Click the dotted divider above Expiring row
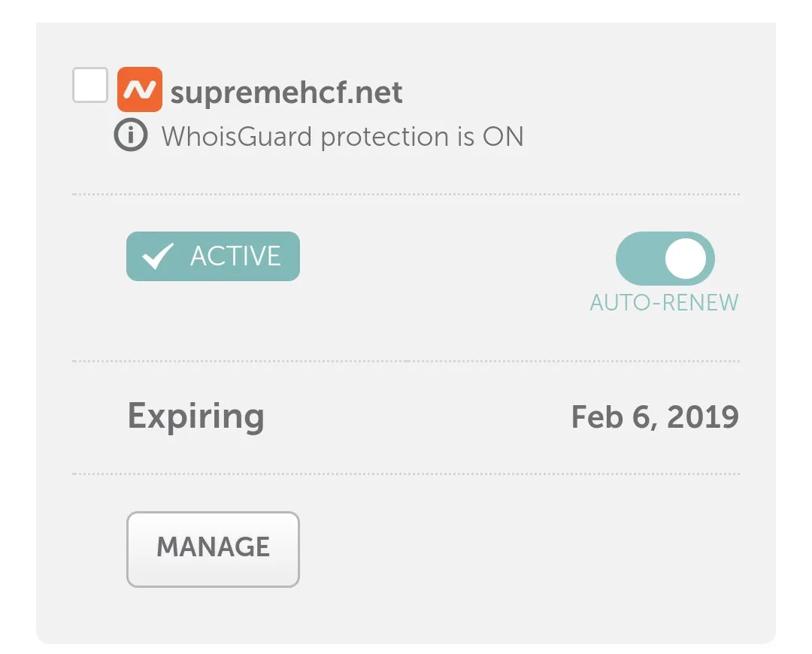The height and width of the screenshot is (654, 812). pyautogui.click(x=406, y=361)
